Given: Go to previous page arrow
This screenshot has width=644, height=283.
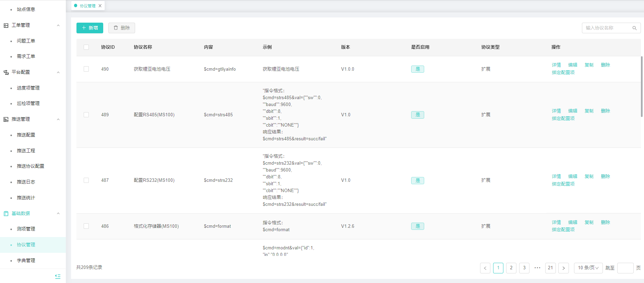Looking at the screenshot, I should point(485,268).
